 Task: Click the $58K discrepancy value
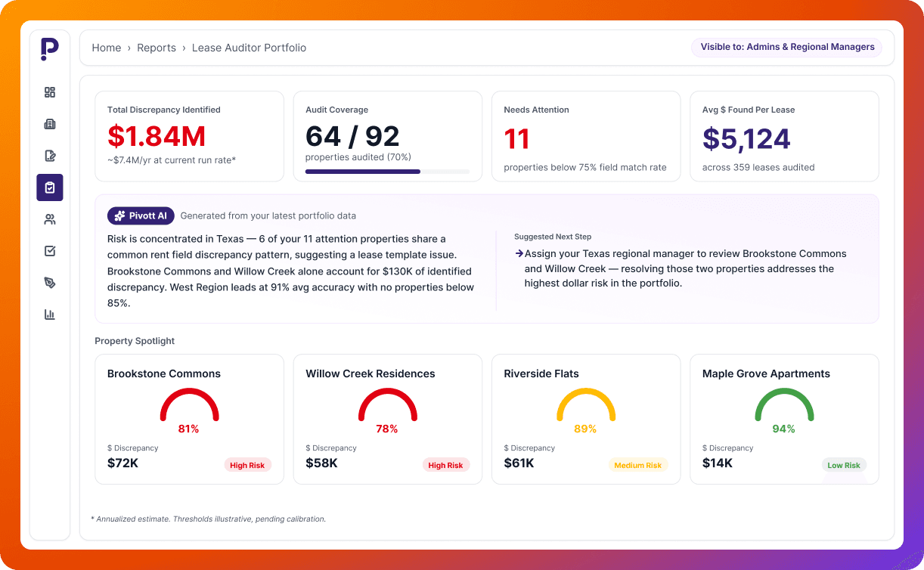pos(321,463)
